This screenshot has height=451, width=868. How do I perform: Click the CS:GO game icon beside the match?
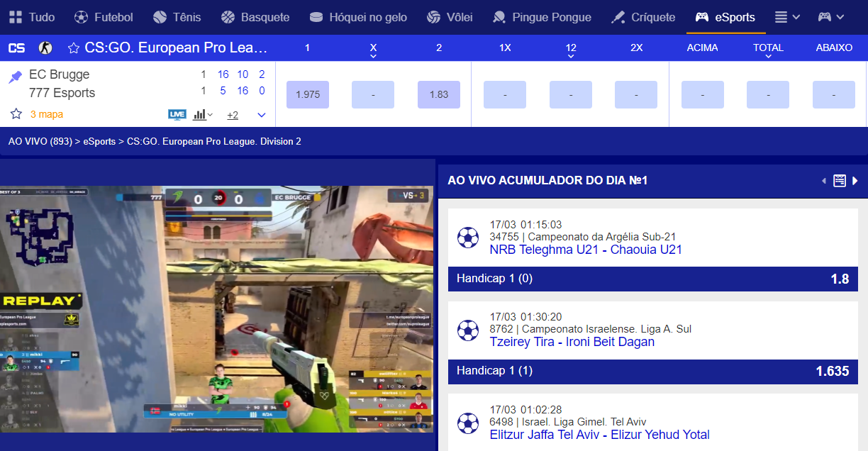pyautogui.click(x=44, y=48)
